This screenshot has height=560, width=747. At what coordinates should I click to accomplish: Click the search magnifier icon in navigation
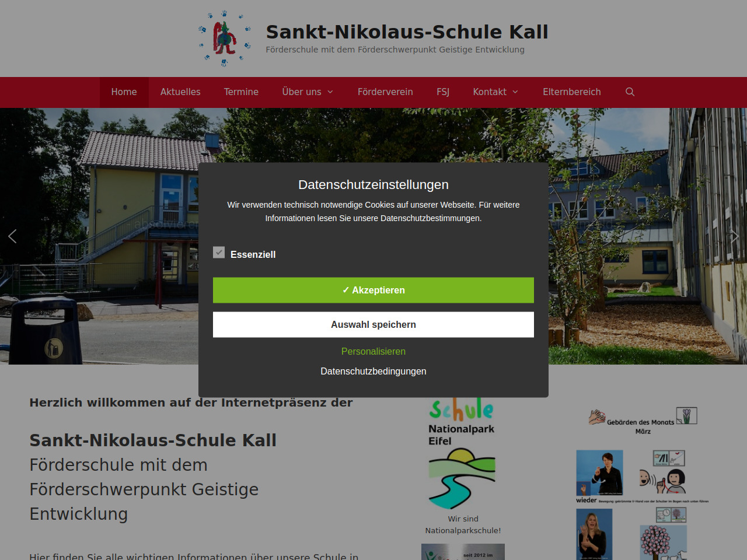coord(630,92)
